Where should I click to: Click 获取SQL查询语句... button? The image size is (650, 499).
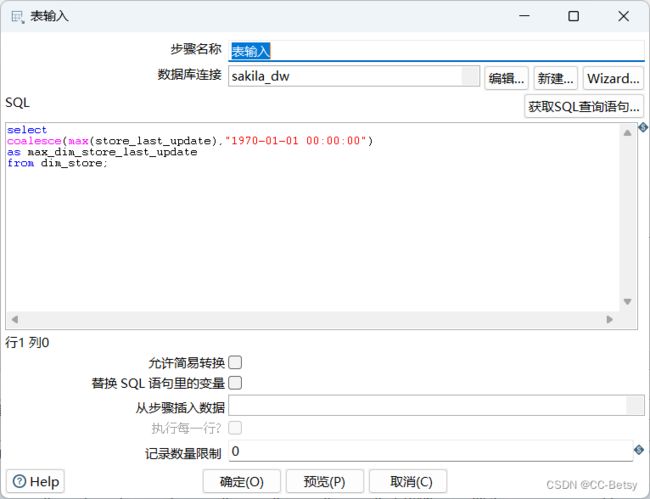tap(584, 107)
